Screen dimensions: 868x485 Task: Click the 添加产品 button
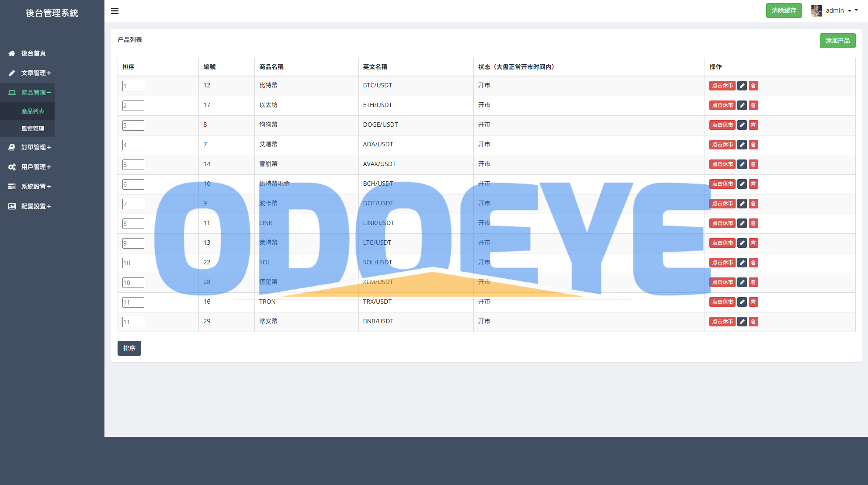pos(837,41)
